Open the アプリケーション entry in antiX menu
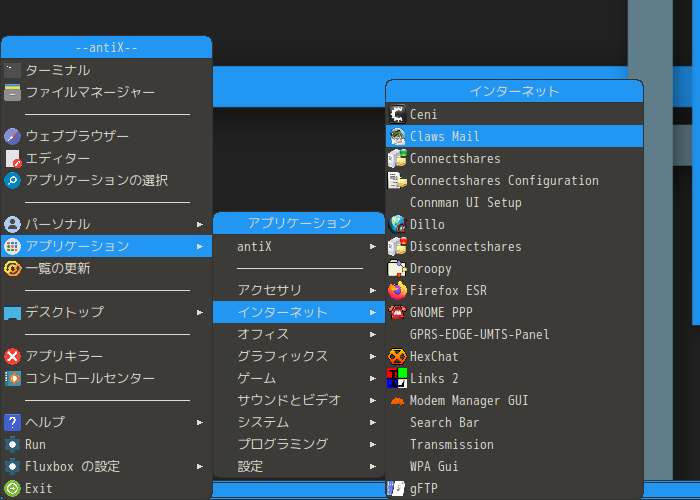 pyautogui.click(x=106, y=246)
